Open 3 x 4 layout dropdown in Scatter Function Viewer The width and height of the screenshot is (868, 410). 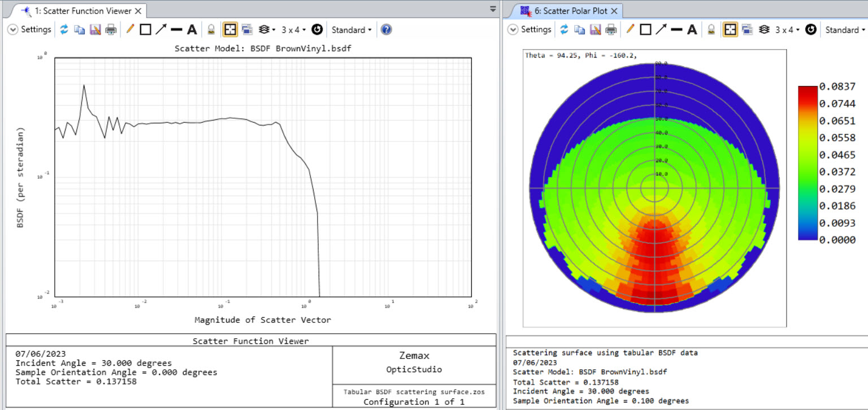click(294, 29)
